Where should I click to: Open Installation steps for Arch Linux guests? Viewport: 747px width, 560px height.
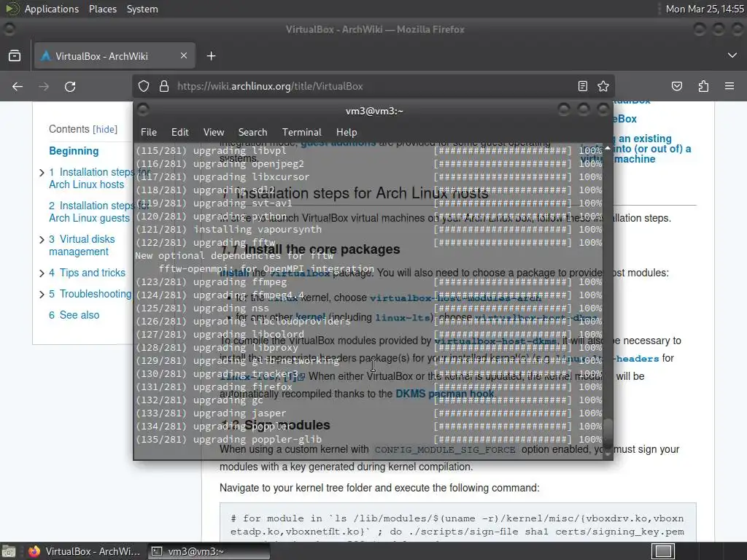tap(93, 211)
